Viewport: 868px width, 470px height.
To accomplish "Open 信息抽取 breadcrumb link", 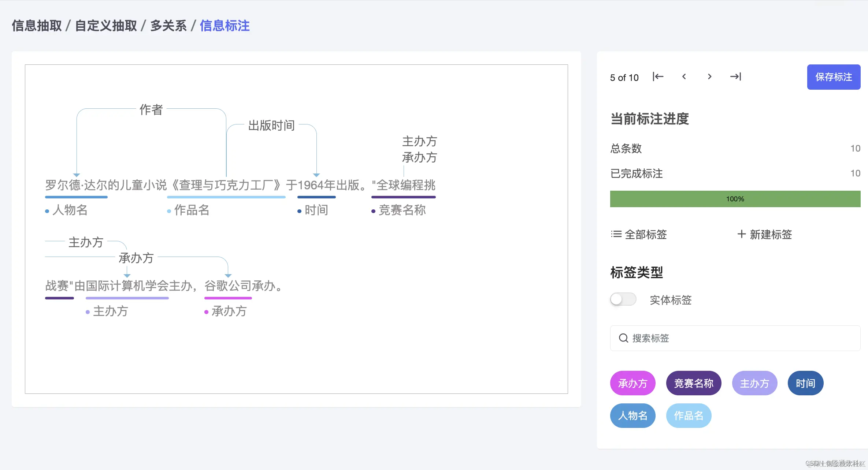I will (37, 26).
